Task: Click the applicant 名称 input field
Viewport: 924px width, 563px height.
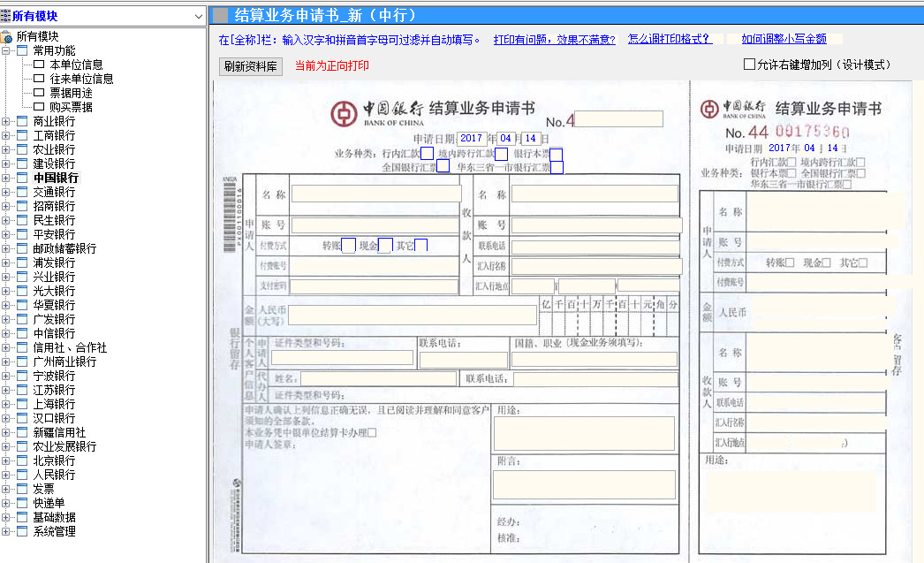Action: pyautogui.click(x=376, y=194)
